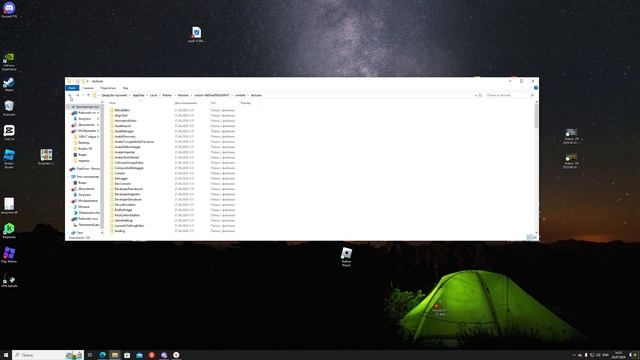Click File Explorer taskbar icon
The image size is (640, 360).
click(x=115, y=355)
